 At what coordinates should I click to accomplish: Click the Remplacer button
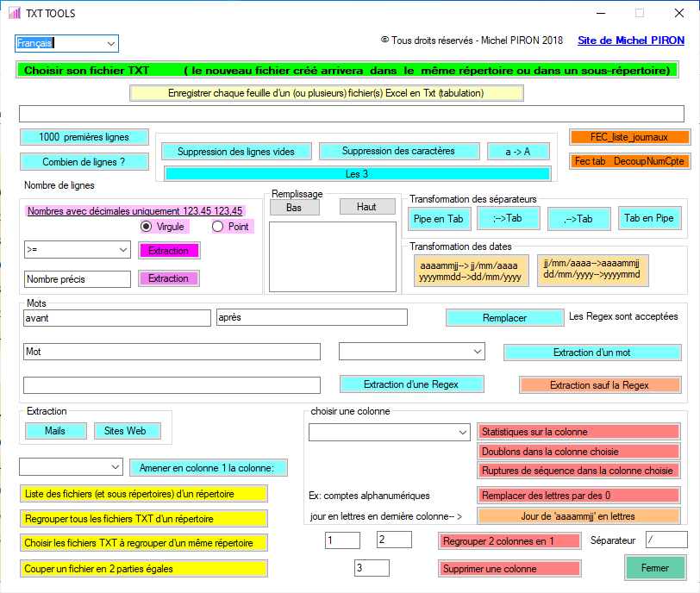point(505,318)
